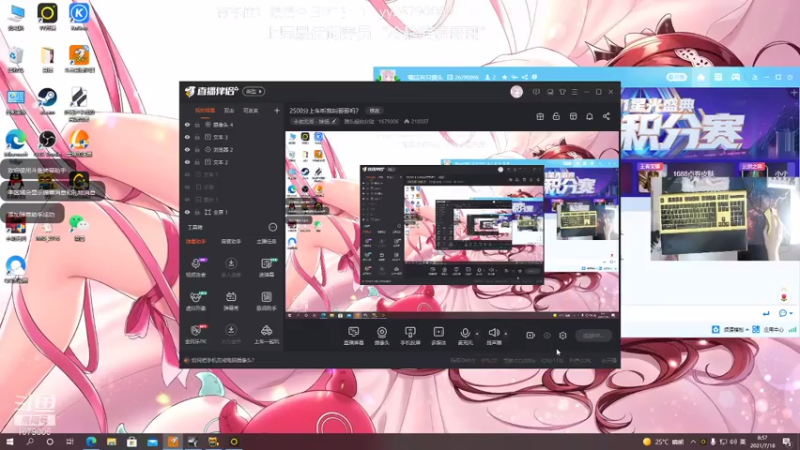800x450 pixels.
Task: Switch to the first scene tab highlighted in orange
Action: pyautogui.click(x=205, y=111)
